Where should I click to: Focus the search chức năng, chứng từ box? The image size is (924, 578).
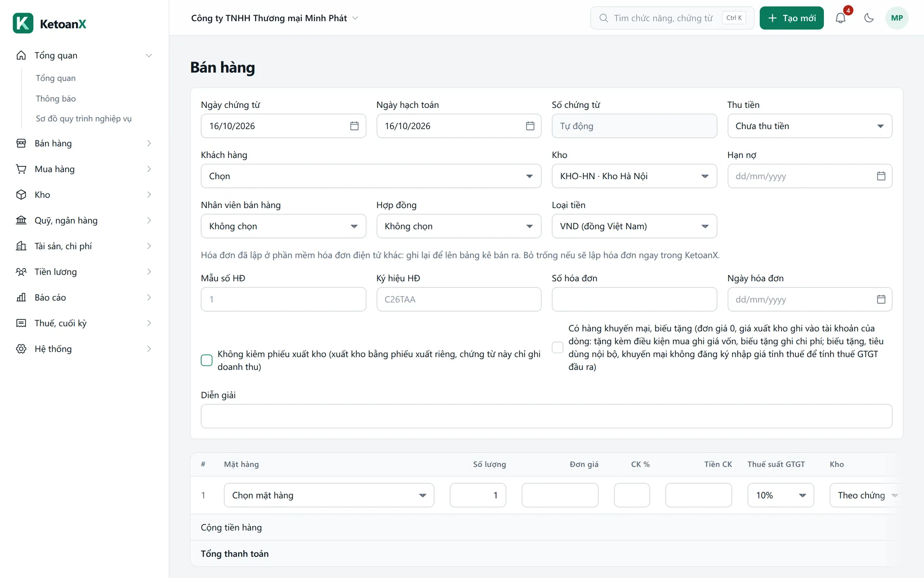click(672, 18)
